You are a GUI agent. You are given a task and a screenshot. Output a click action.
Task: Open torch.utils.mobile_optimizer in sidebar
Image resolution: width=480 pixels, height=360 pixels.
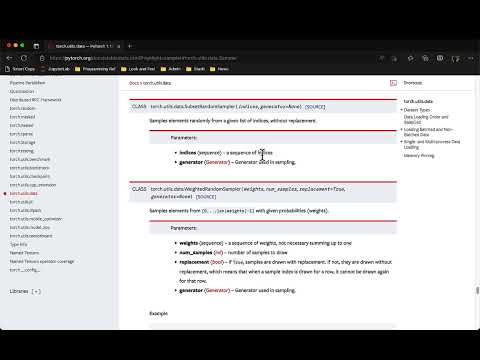[36, 219]
